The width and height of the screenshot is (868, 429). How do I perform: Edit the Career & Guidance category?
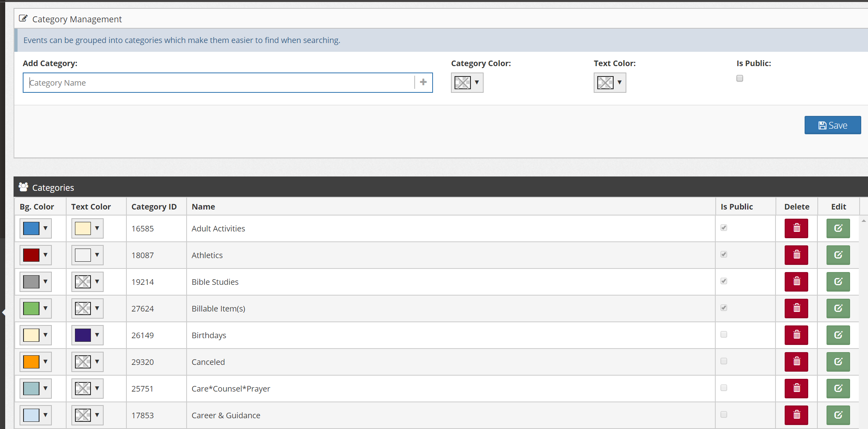pyautogui.click(x=838, y=415)
